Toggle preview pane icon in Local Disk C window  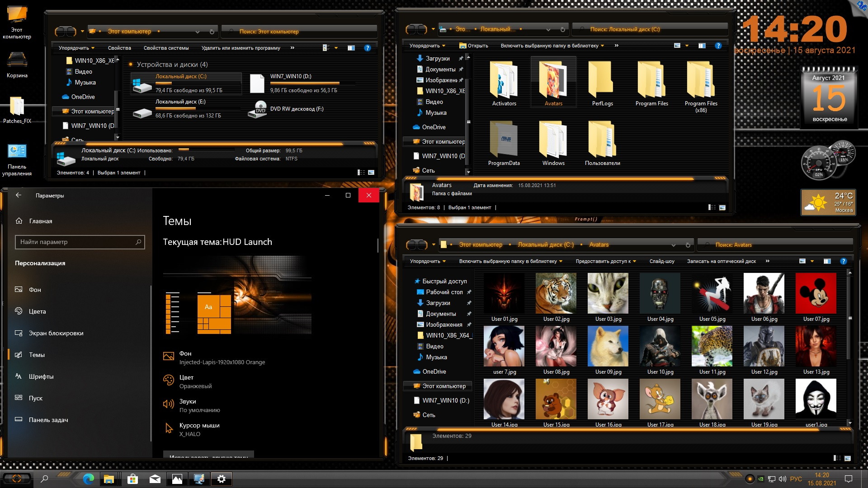pos(702,46)
